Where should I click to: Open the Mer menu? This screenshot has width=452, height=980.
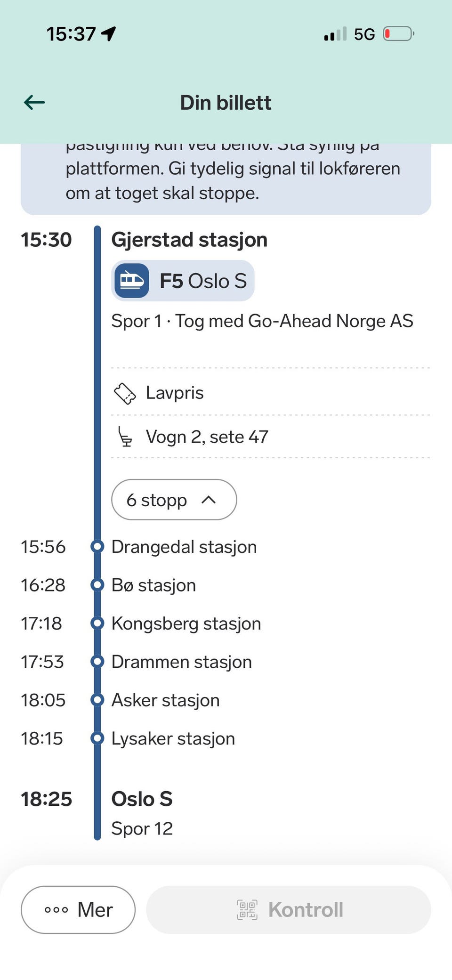point(78,909)
